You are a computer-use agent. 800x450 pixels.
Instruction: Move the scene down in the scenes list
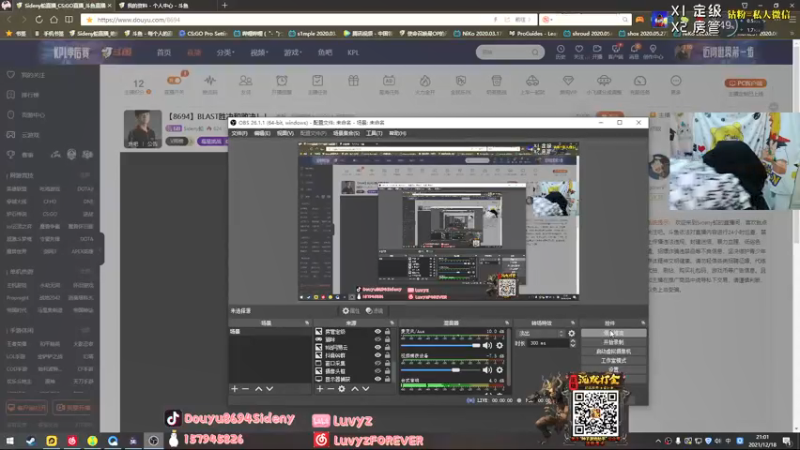(269, 389)
